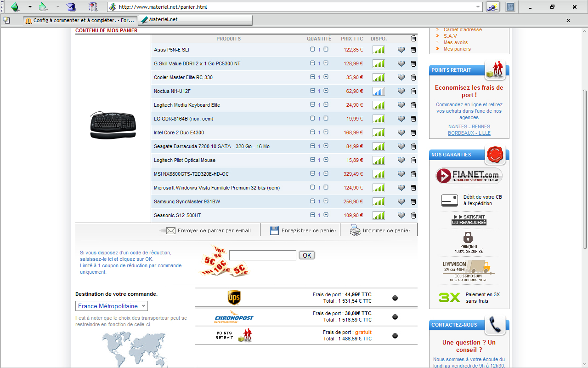588x368 pixels.
Task: Click 'Enregistrer ce panier' floppy button
Action: point(303,230)
